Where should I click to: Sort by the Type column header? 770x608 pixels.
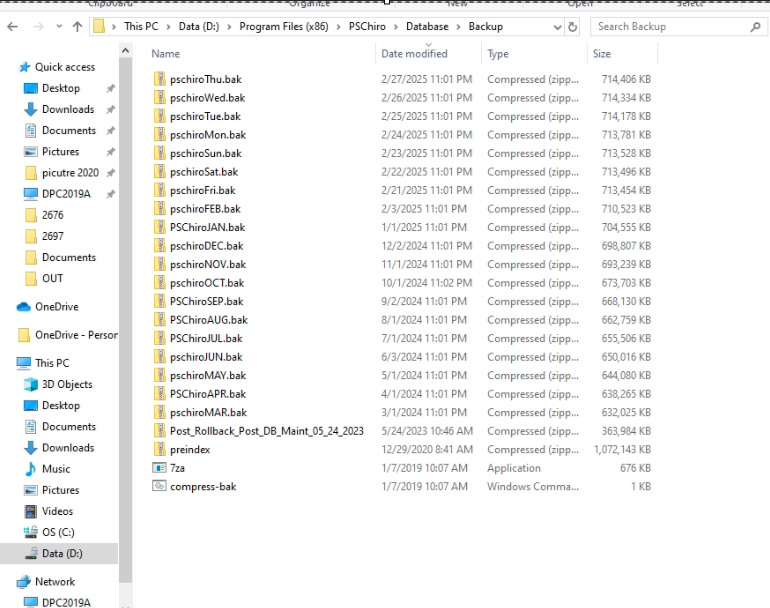[498, 54]
